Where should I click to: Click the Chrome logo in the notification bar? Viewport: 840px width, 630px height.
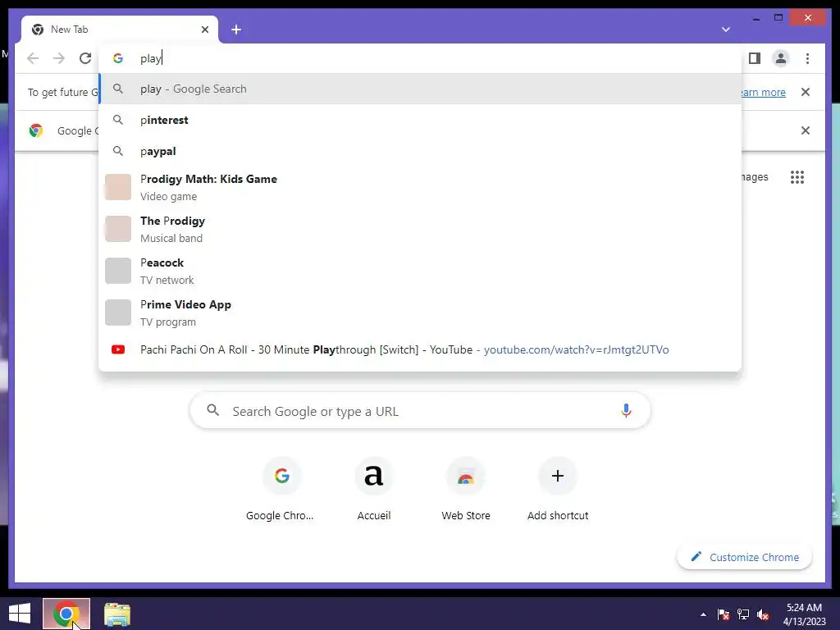point(36,130)
